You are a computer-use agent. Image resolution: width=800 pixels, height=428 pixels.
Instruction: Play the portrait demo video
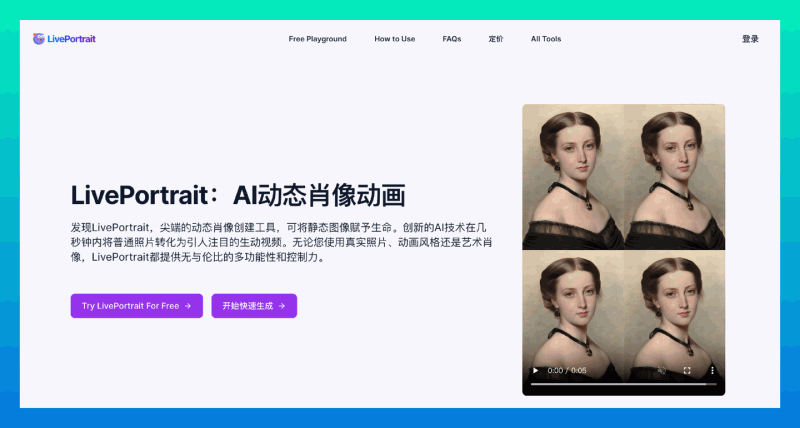pyautogui.click(x=535, y=370)
